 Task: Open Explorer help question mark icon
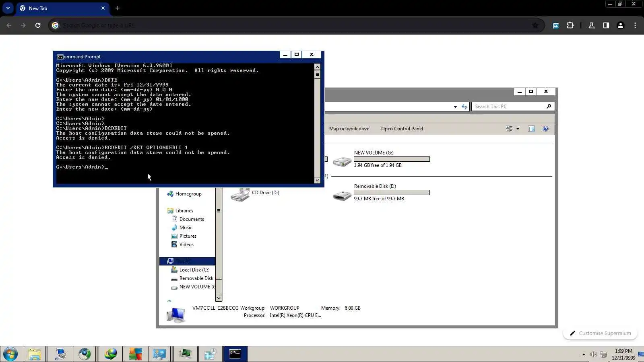click(545, 129)
